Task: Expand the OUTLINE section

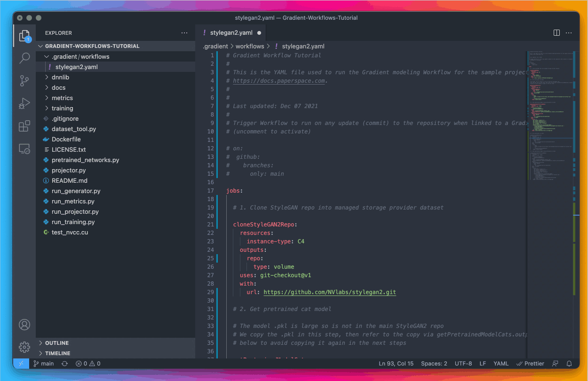Action: tap(116, 343)
